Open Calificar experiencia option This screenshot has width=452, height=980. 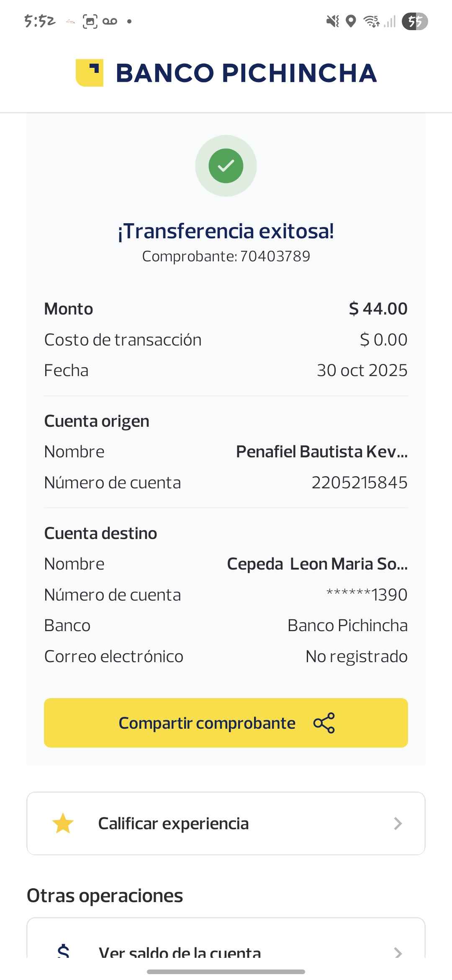point(173,823)
